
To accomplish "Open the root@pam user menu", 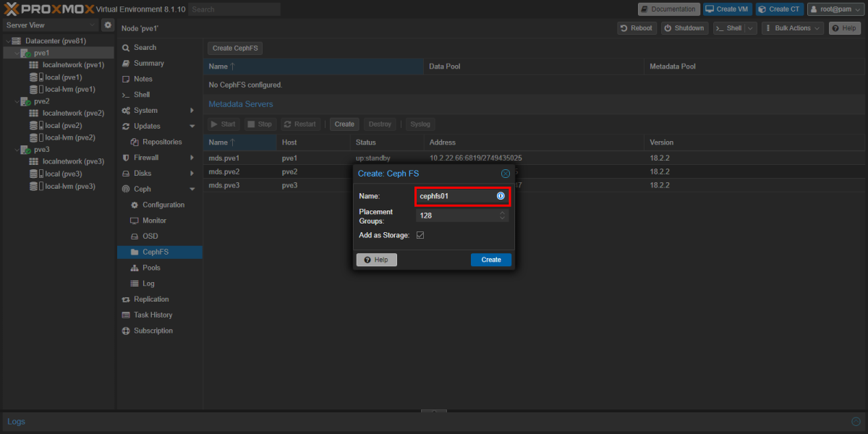I will [x=834, y=9].
